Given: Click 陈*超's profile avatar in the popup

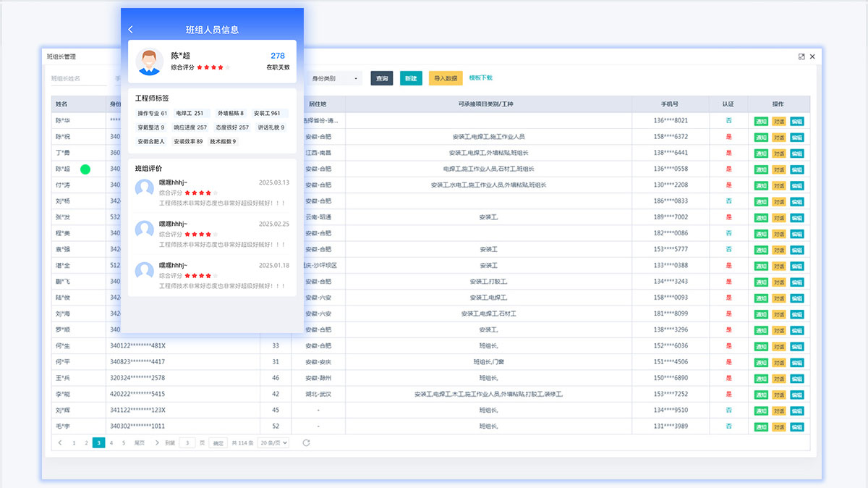Looking at the screenshot, I should click(x=149, y=62).
